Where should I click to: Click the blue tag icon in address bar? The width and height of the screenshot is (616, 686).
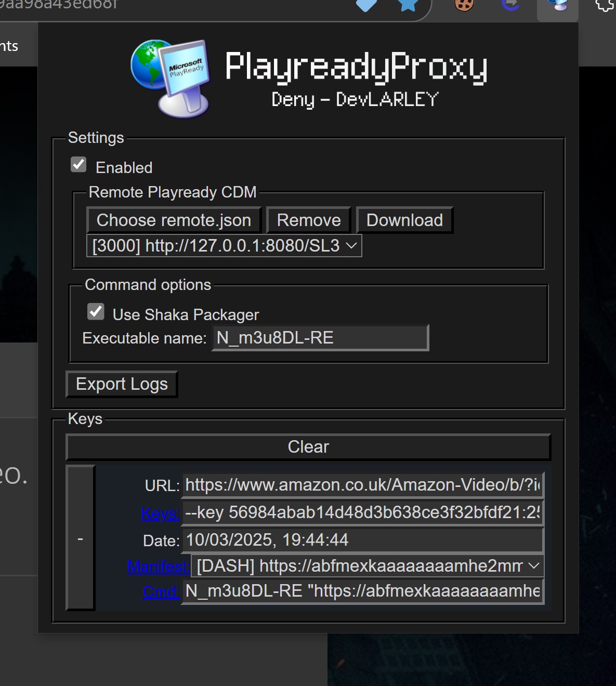pos(366,5)
